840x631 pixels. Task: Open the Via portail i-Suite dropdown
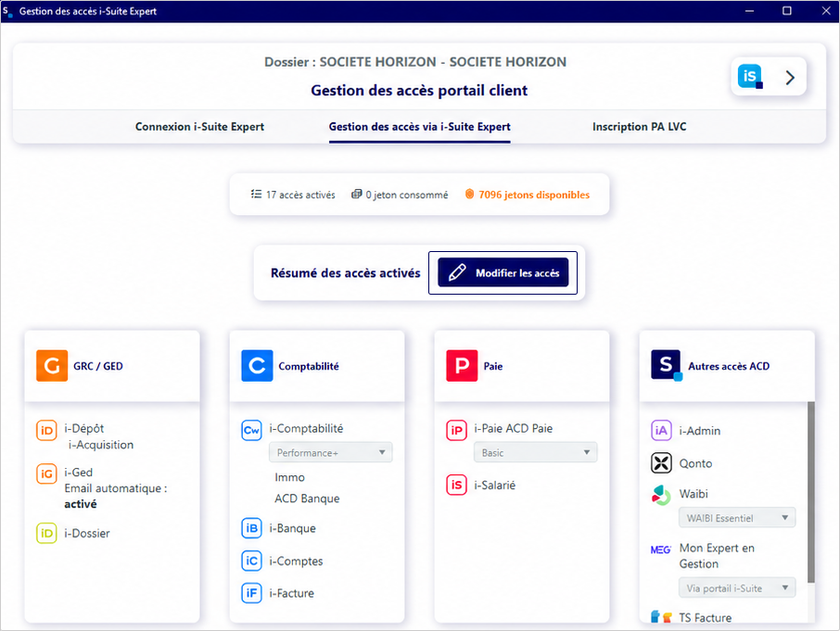tap(737, 588)
